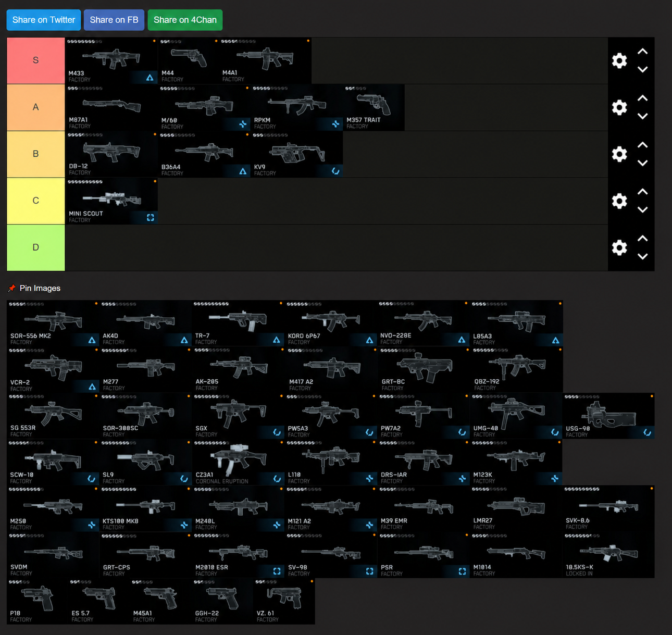Screen dimensions: 672x635
Task: Select the M277 weapon image
Action: [x=145, y=369]
